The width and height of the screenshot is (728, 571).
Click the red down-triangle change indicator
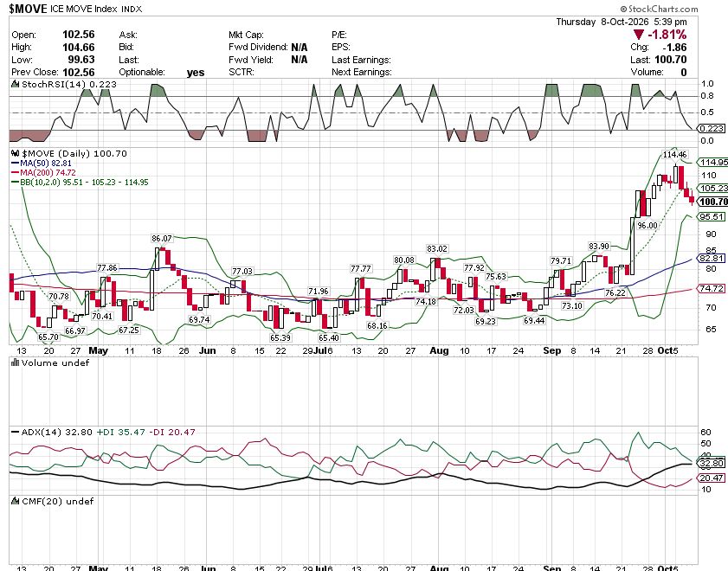[639, 35]
